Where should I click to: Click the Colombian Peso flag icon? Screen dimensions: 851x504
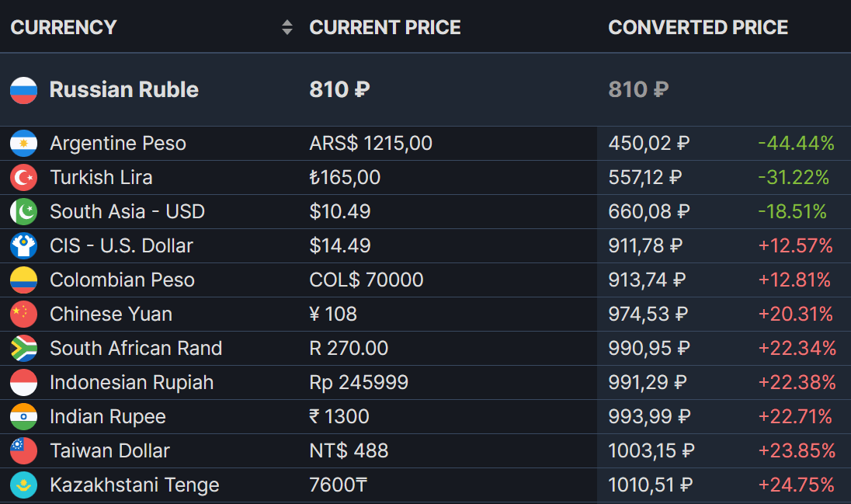tap(23, 280)
